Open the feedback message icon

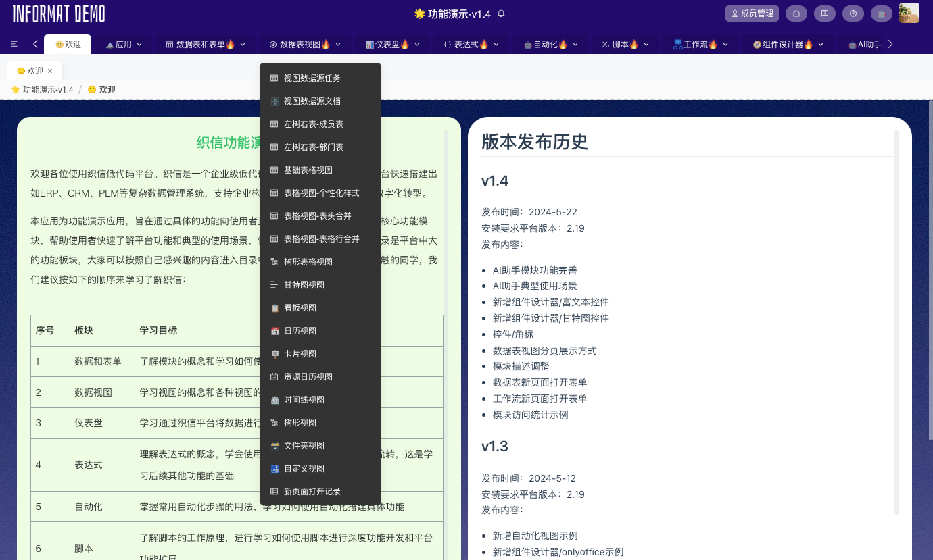824,14
